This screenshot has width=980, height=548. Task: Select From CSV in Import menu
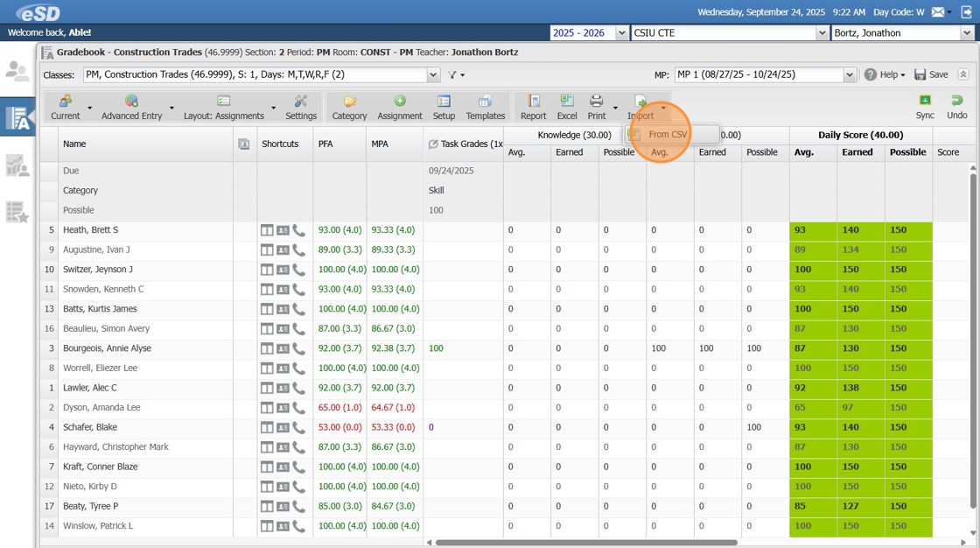[x=667, y=135]
